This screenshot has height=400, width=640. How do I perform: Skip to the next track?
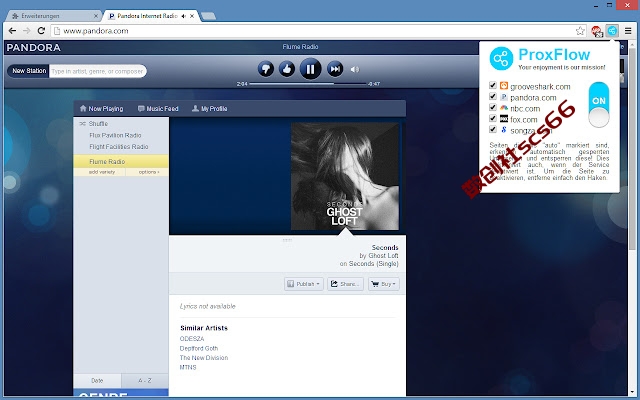coord(335,69)
